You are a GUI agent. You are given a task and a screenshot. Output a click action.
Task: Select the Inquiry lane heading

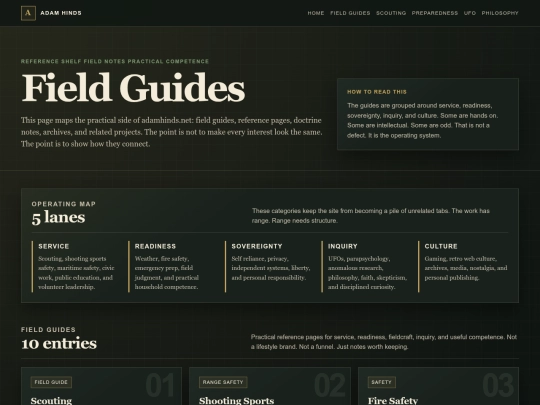343,246
